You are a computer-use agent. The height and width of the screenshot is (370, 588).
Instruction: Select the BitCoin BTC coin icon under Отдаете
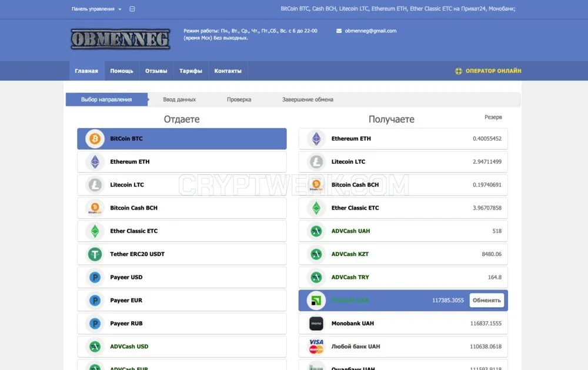click(x=95, y=139)
